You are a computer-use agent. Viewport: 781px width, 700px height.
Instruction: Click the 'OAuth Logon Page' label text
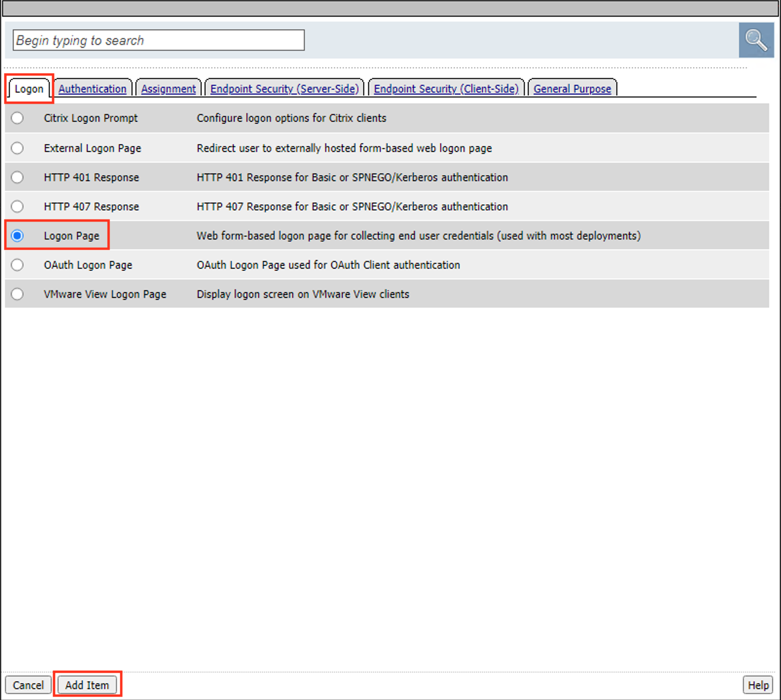point(88,265)
